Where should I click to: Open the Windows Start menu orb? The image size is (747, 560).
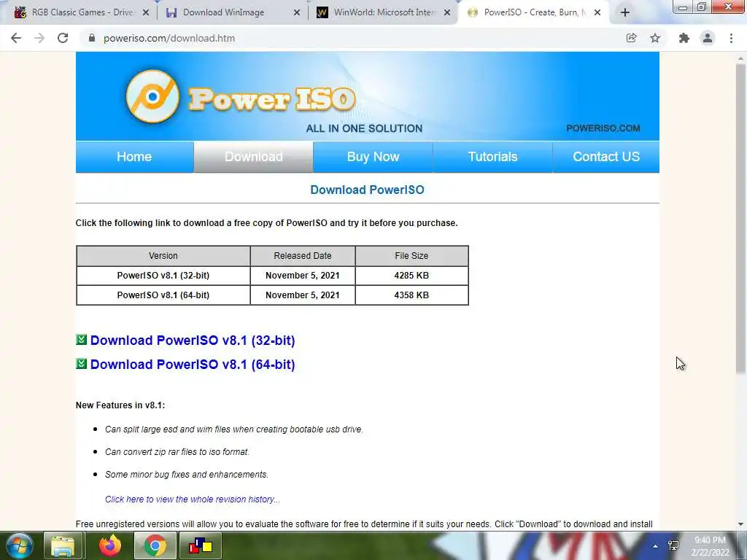point(19,545)
